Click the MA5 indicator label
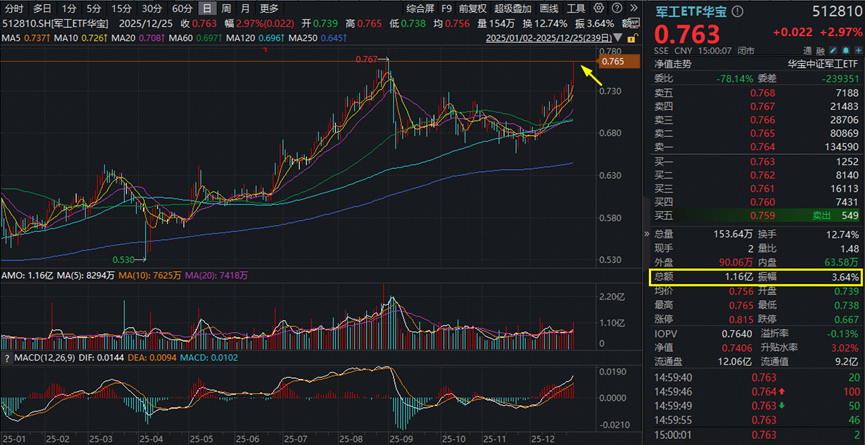 (25, 37)
